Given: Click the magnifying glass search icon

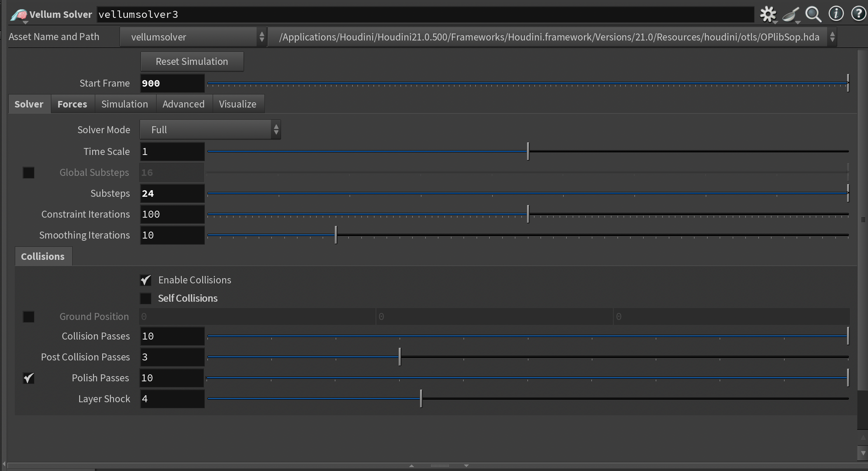Looking at the screenshot, I should 813,14.
